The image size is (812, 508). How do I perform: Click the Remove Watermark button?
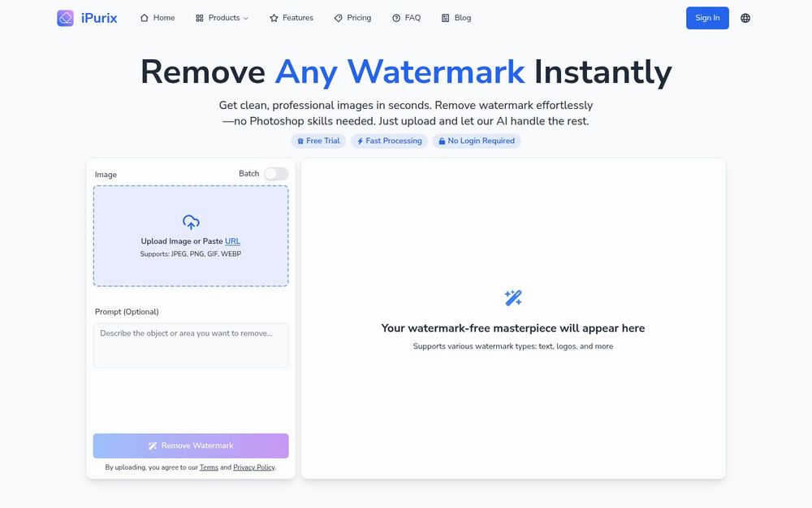pyautogui.click(x=191, y=445)
